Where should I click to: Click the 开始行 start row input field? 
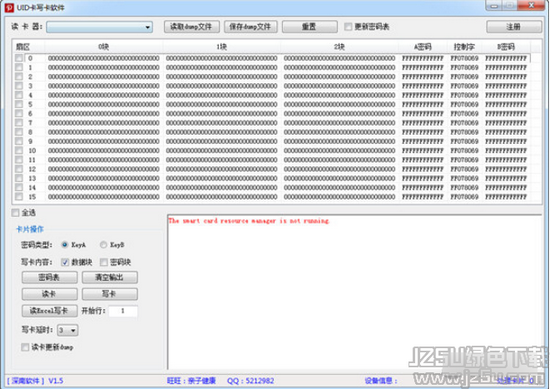point(123,311)
